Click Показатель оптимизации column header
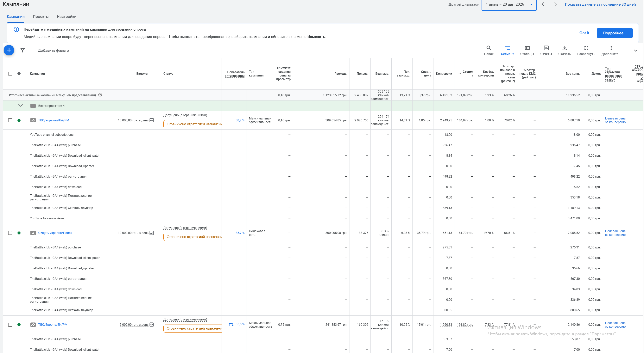The width and height of the screenshot is (644, 353). tap(235, 74)
